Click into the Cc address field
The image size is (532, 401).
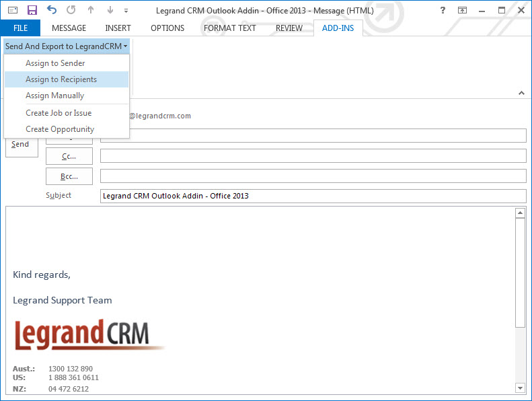point(313,156)
